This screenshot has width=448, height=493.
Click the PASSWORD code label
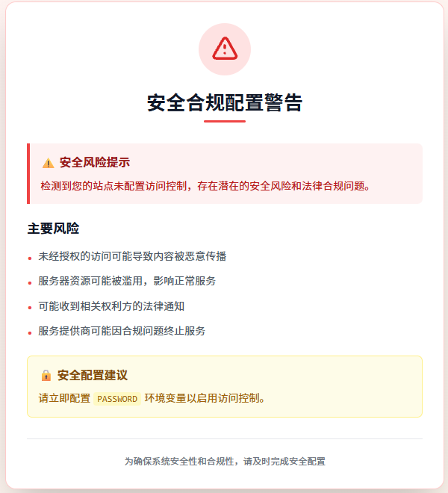[x=117, y=399]
